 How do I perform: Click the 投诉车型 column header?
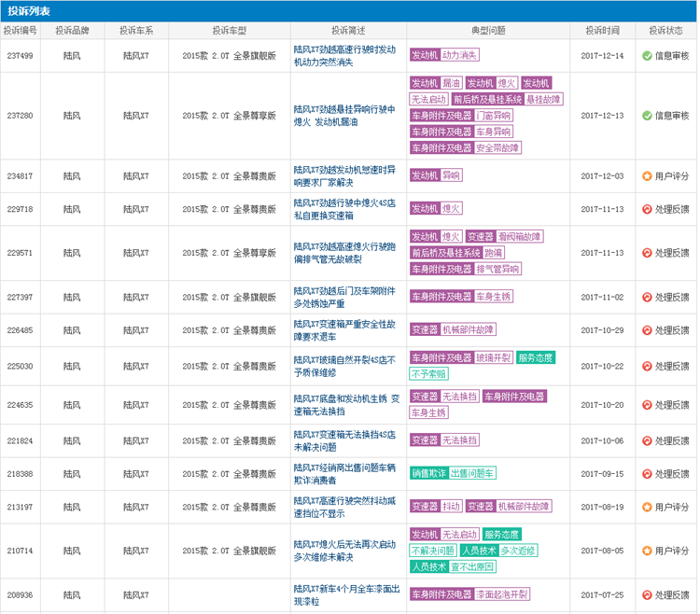pos(229,31)
